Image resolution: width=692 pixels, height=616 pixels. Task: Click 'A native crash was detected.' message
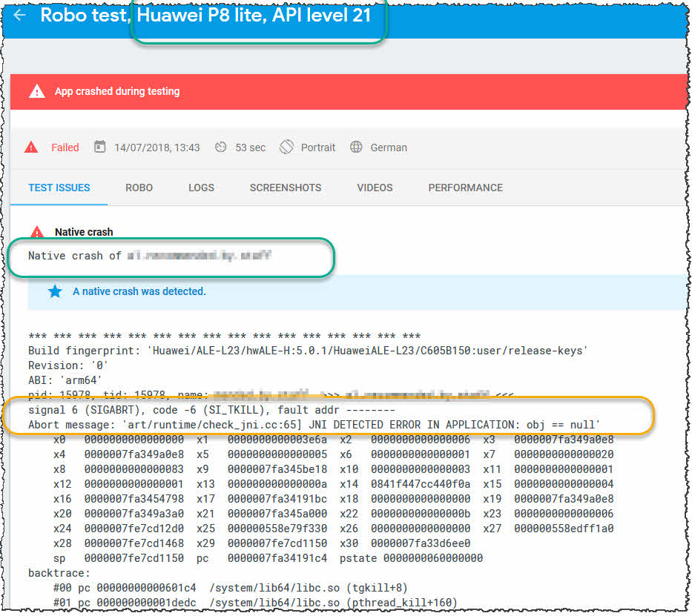[x=139, y=291]
